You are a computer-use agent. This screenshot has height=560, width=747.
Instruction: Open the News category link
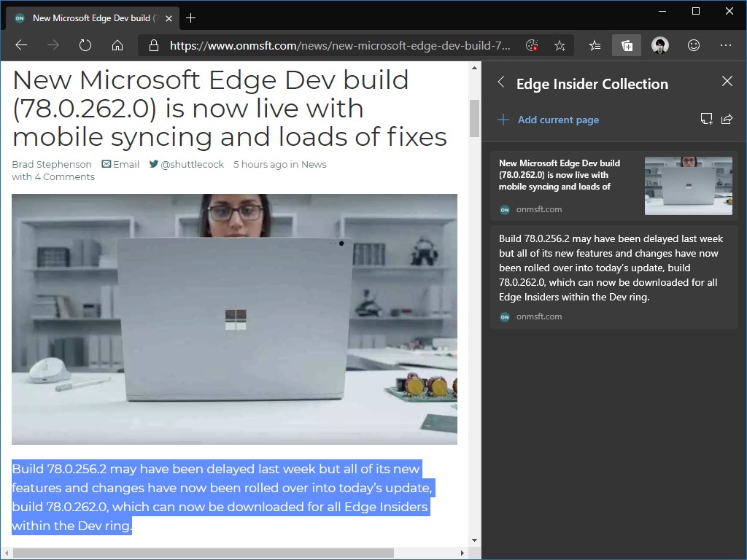tap(314, 164)
